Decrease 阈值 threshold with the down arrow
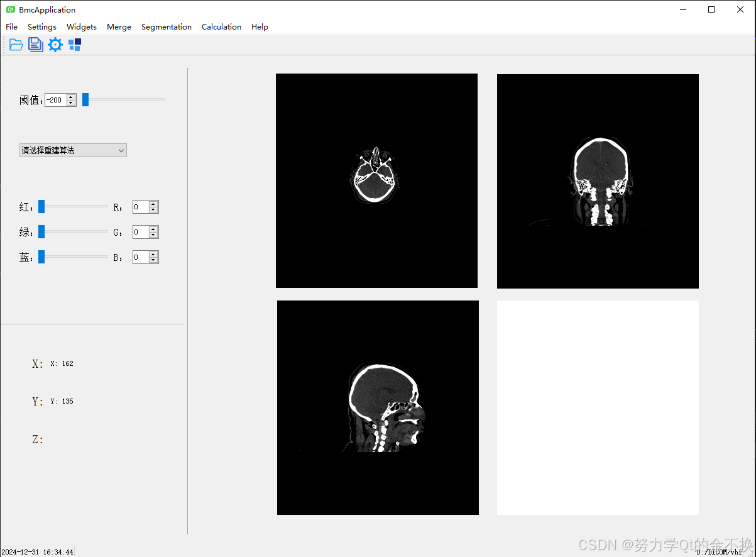The width and height of the screenshot is (756, 557). [71, 103]
